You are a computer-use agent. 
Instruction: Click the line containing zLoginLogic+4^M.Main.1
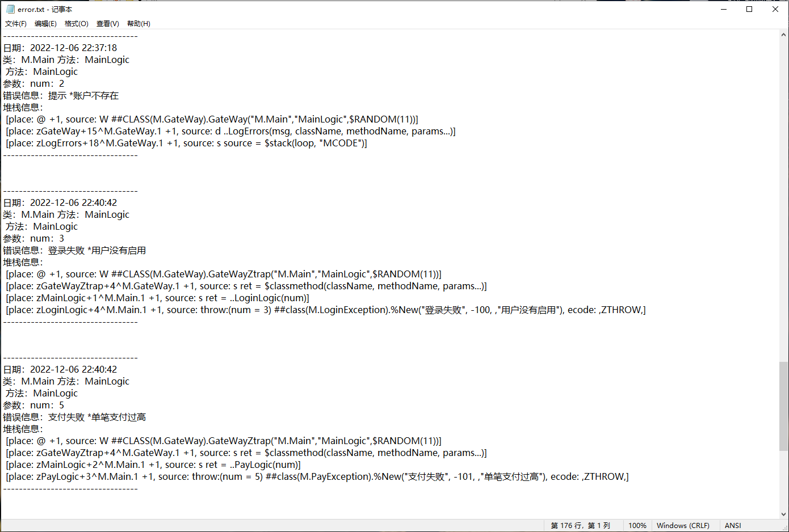[326, 310]
